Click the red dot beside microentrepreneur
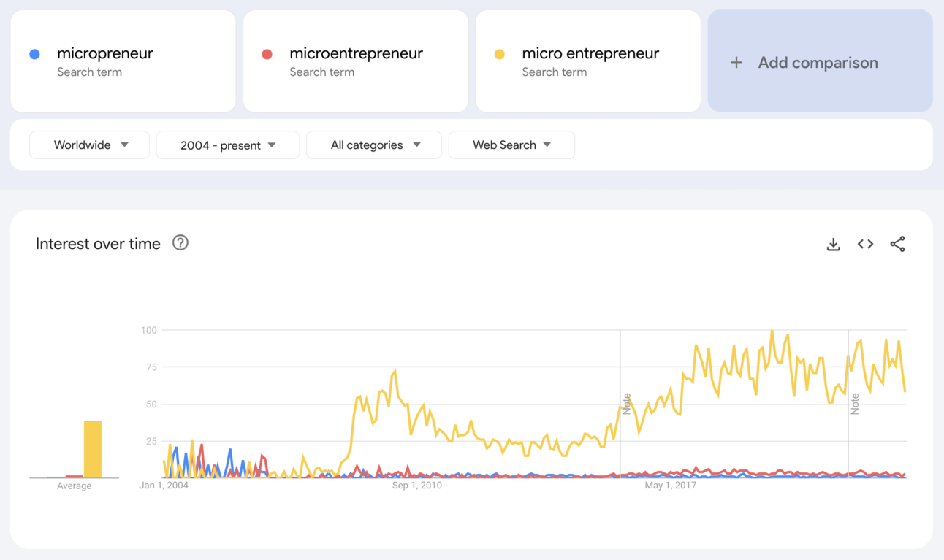The width and height of the screenshot is (944, 560). point(267,54)
